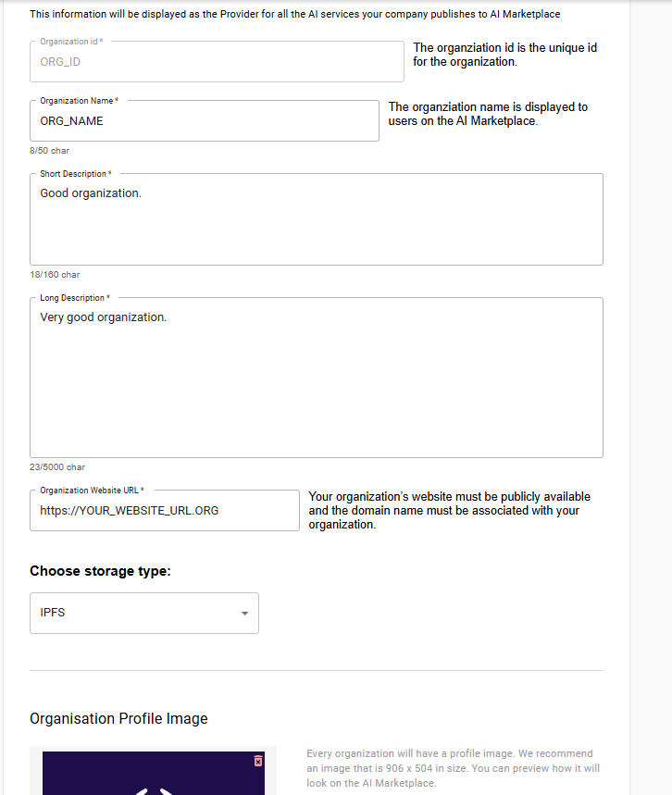
Task: Click the 'Organisation Profile Image' heading
Action: click(x=118, y=719)
